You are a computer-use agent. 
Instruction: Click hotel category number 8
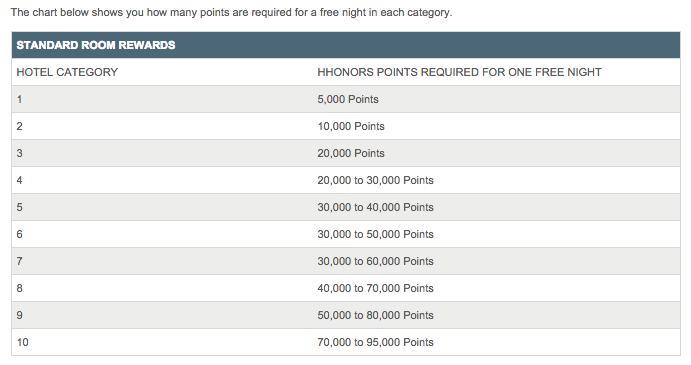tap(19, 288)
